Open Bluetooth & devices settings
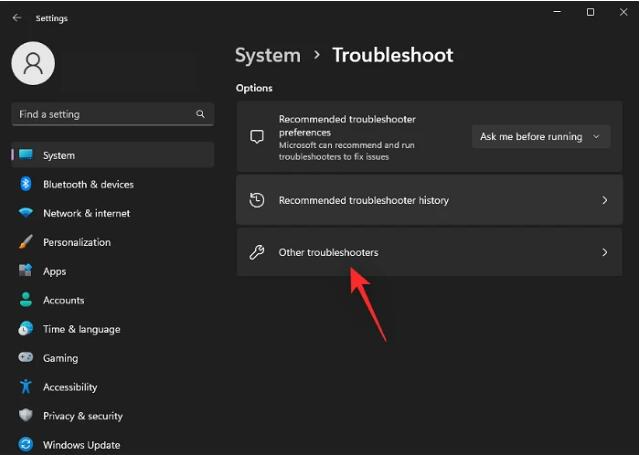 tap(113, 184)
